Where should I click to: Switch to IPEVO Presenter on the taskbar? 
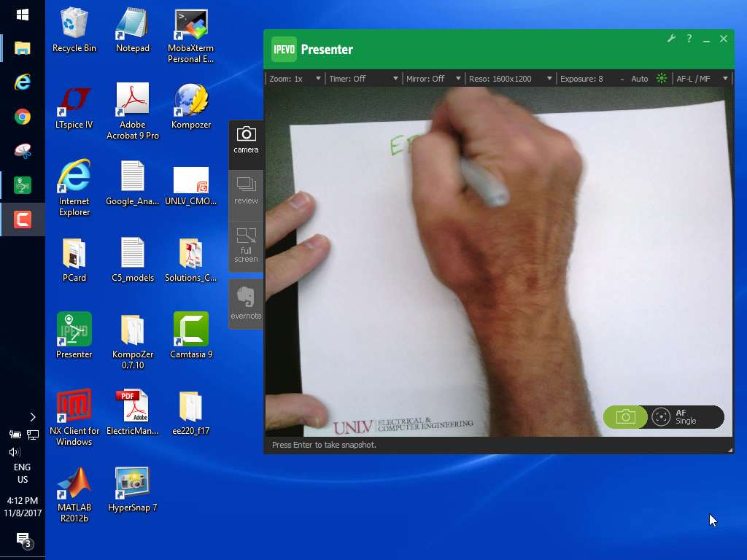(x=23, y=185)
